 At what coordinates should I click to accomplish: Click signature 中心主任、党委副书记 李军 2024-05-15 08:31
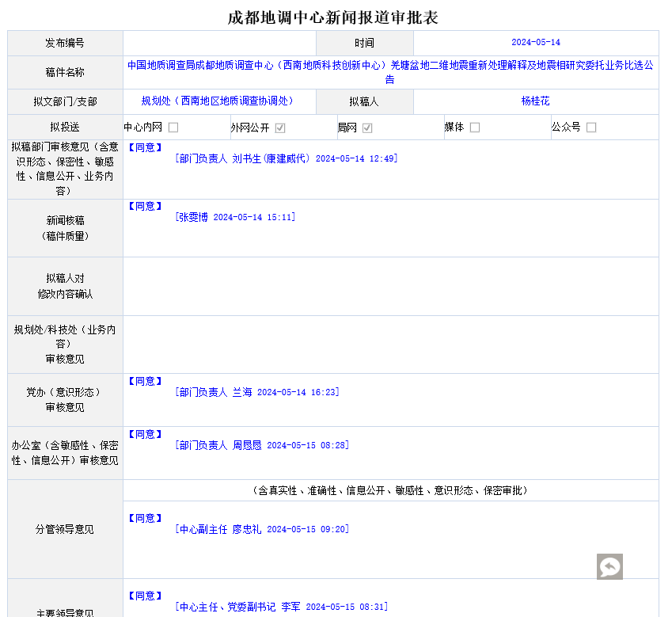coord(282,607)
